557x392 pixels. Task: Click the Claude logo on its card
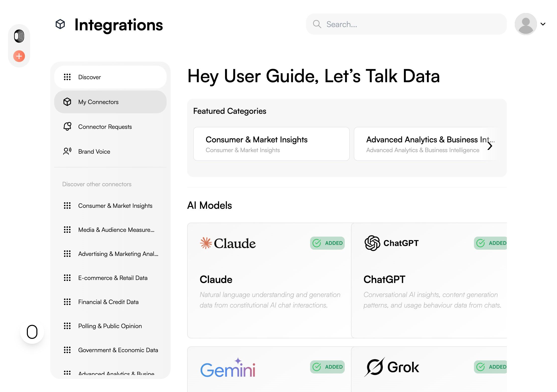coord(228,243)
